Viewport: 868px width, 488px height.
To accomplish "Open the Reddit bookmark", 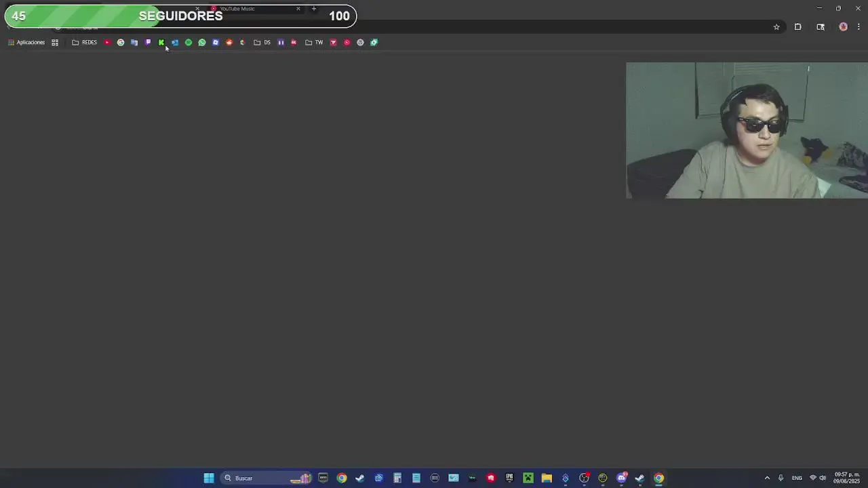I will pos(229,42).
